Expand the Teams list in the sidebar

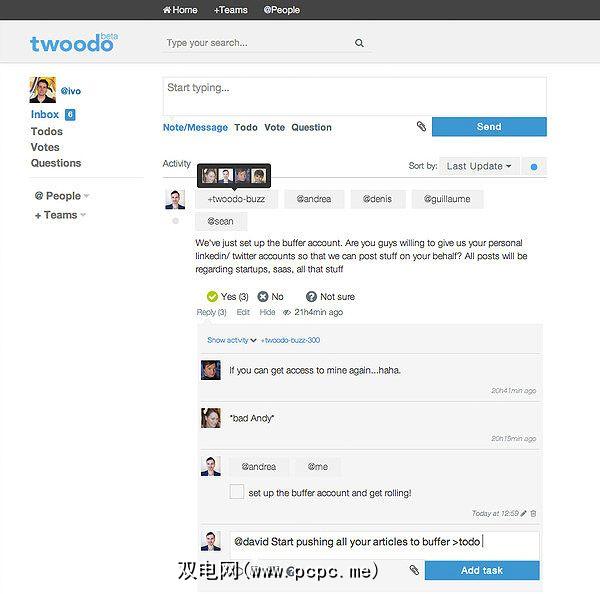[x=60, y=215]
